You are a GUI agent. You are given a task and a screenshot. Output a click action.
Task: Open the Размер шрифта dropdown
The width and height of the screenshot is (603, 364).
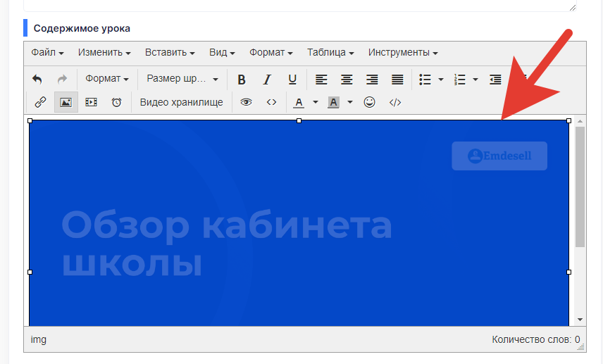(182, 79)
